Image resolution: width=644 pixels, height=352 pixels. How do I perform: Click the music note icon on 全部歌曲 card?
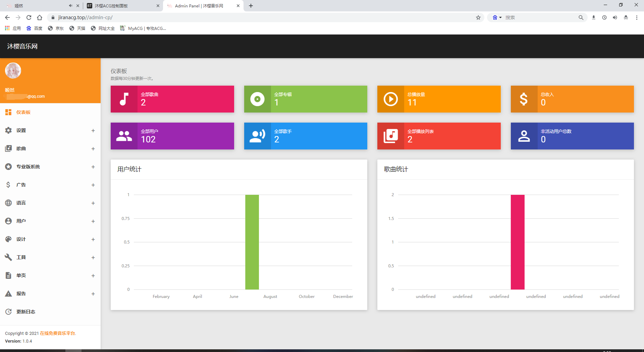coord(124,99)
